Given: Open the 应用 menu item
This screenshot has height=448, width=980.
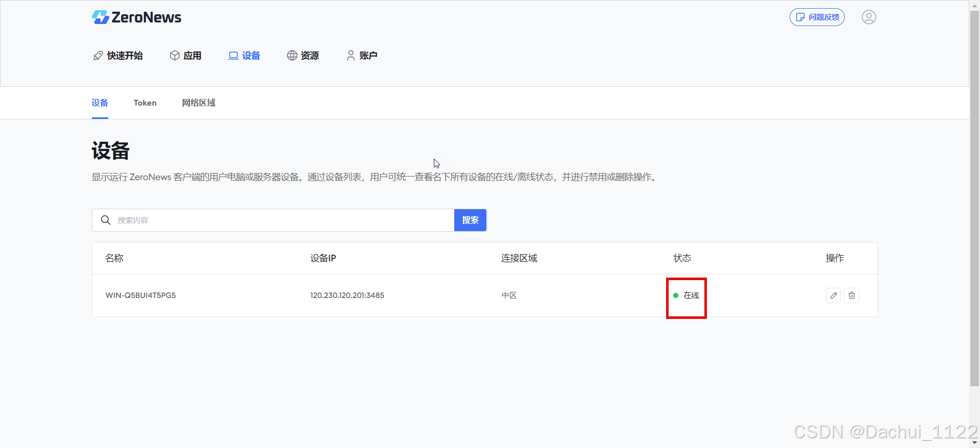Looking at the screenshot, I should (185, 56).
